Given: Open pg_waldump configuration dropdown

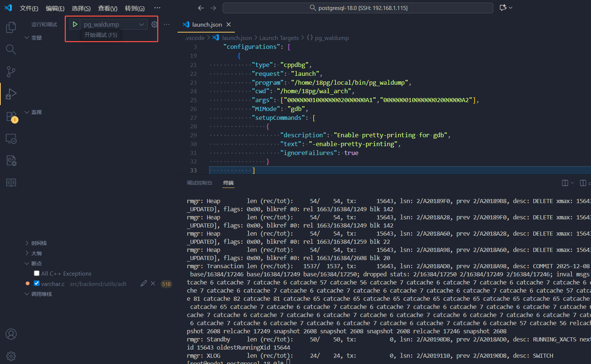Looking at the screenshot, I should tap(114, 24).
